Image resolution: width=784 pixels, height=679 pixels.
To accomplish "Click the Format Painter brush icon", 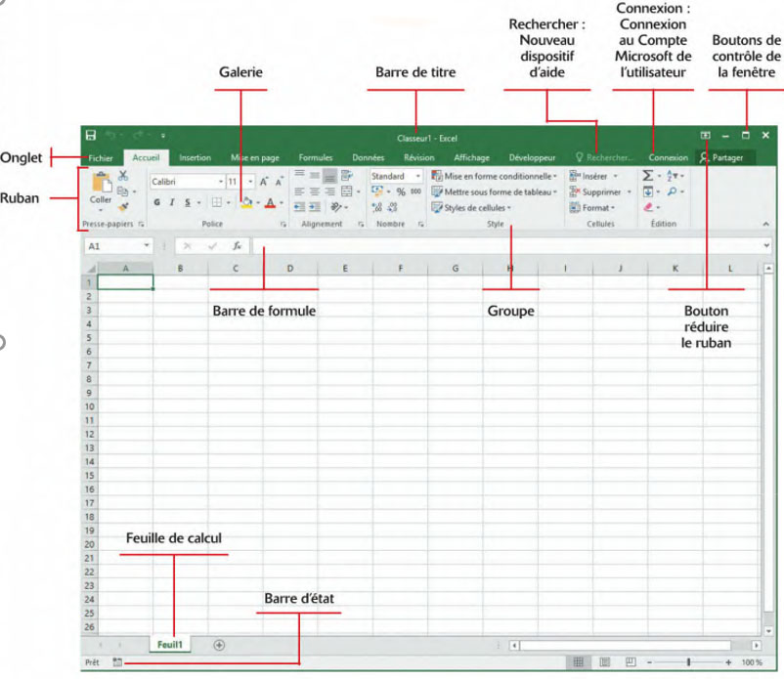I will coord(123,207).
